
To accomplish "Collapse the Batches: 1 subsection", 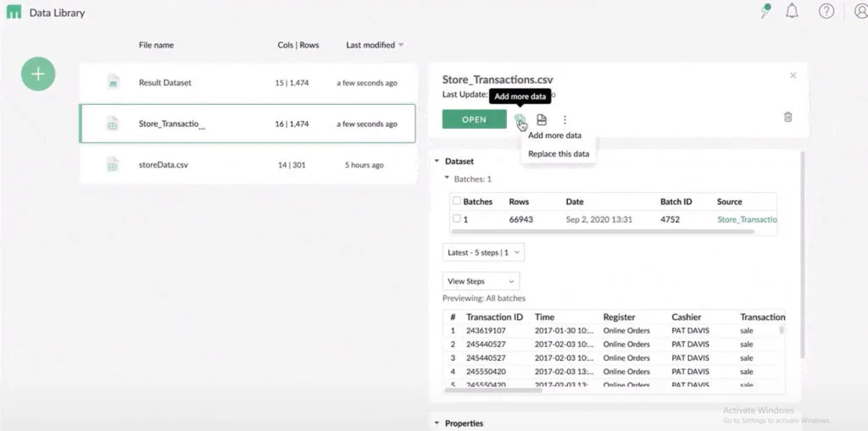I will [x=448, y=179].
